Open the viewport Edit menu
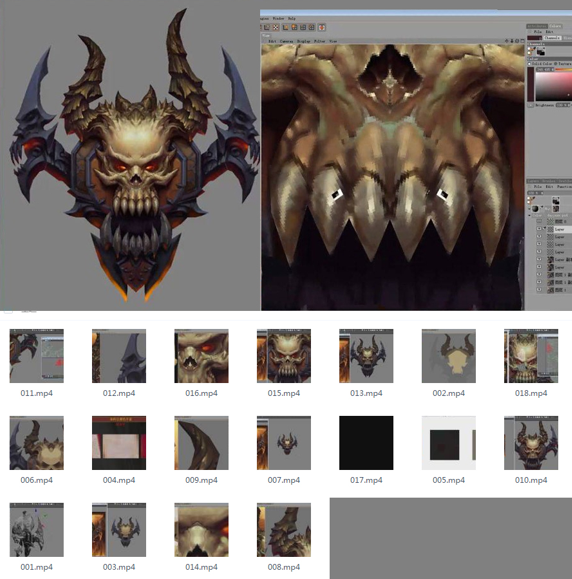The image size is (572, 579). [272, 41]
